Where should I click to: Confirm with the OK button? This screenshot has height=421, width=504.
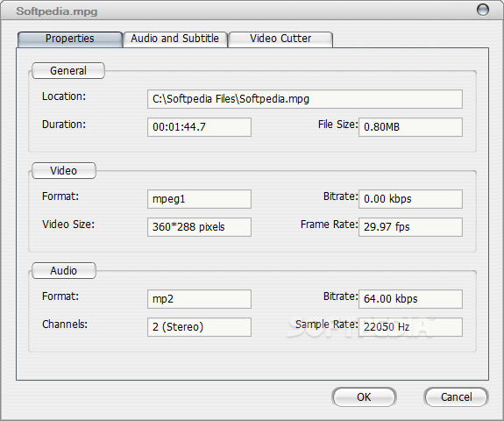pyautogui.click(x=364, y=397)
